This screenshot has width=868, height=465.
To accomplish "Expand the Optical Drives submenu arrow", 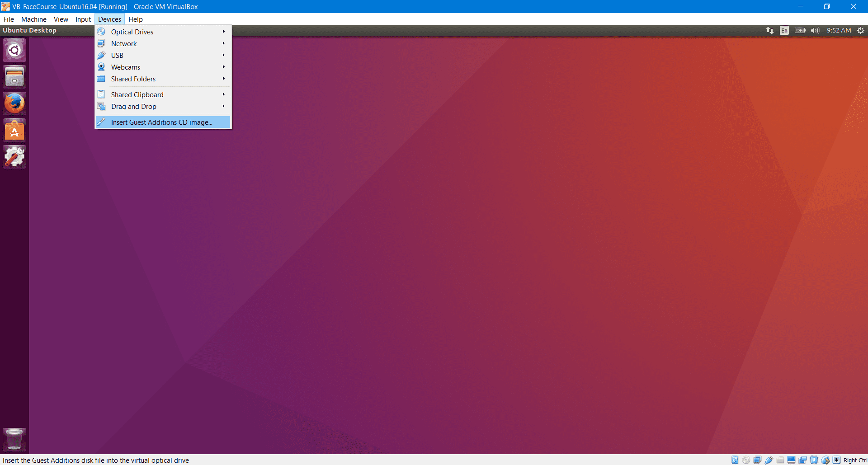I will (223, 32).
